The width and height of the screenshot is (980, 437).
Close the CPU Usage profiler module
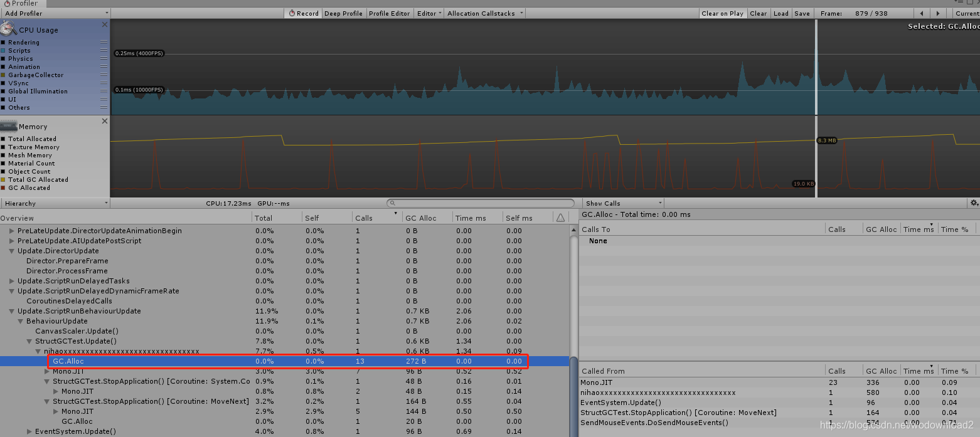tap(105, 24)
